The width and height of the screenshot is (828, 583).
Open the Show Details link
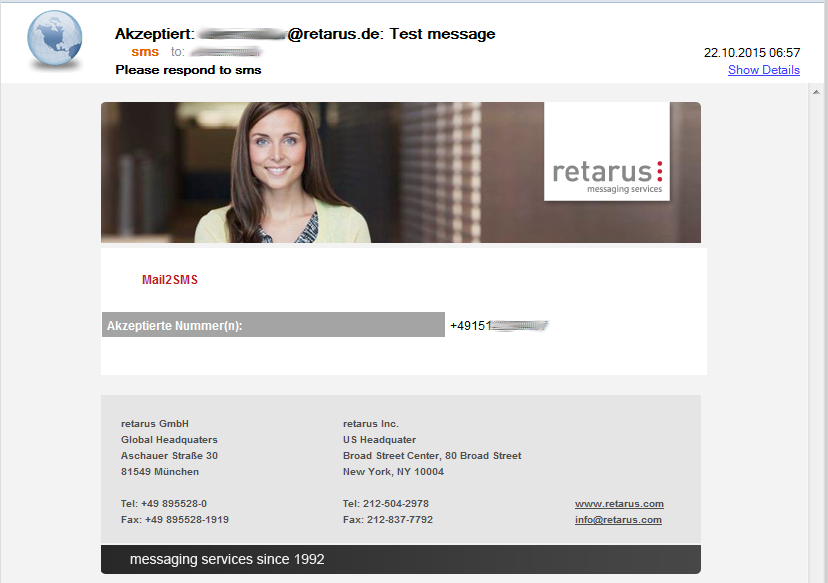point(763,70)
